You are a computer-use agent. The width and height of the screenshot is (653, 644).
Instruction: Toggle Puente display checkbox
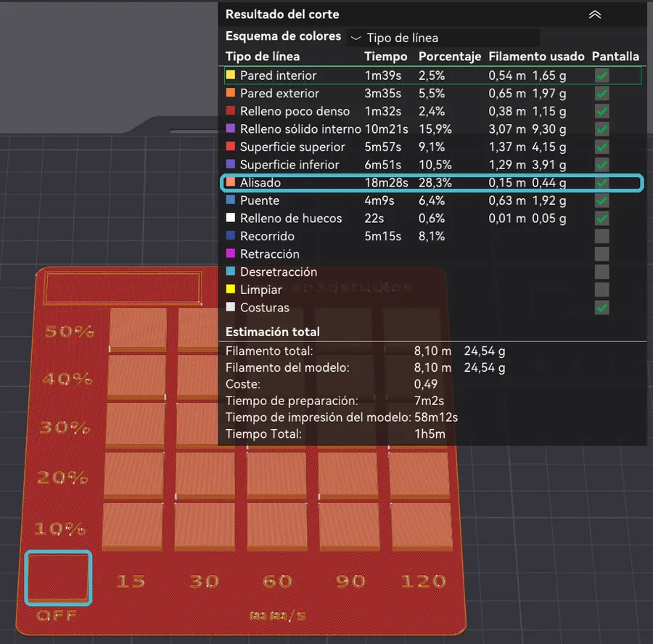click(601, 200)
